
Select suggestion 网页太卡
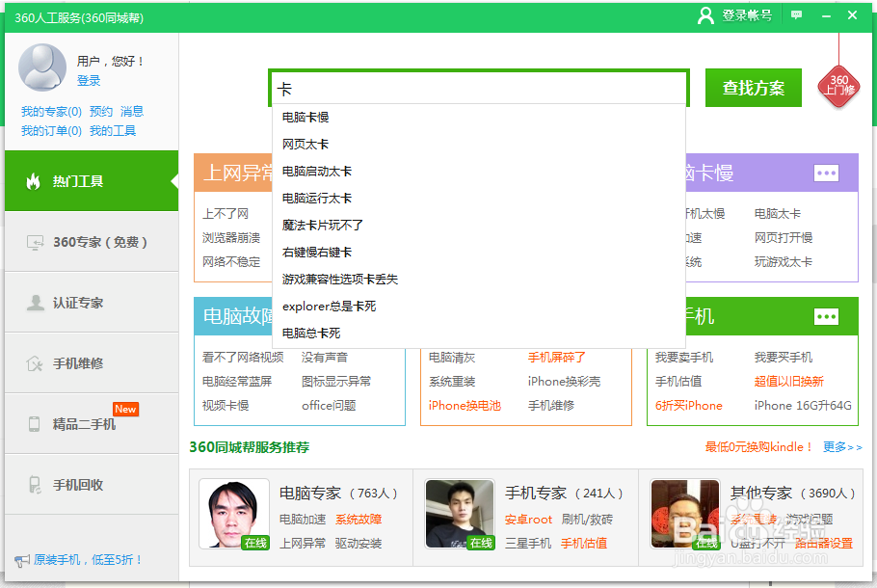(479, 145)
